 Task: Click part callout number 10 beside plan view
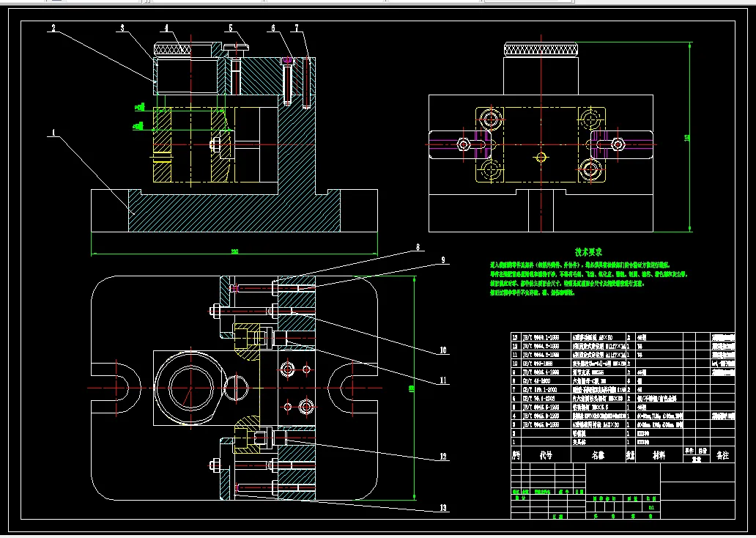pos(442,350)
